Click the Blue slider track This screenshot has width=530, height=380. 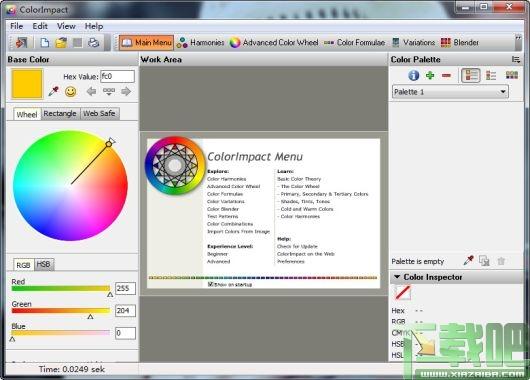click(61, 333)
